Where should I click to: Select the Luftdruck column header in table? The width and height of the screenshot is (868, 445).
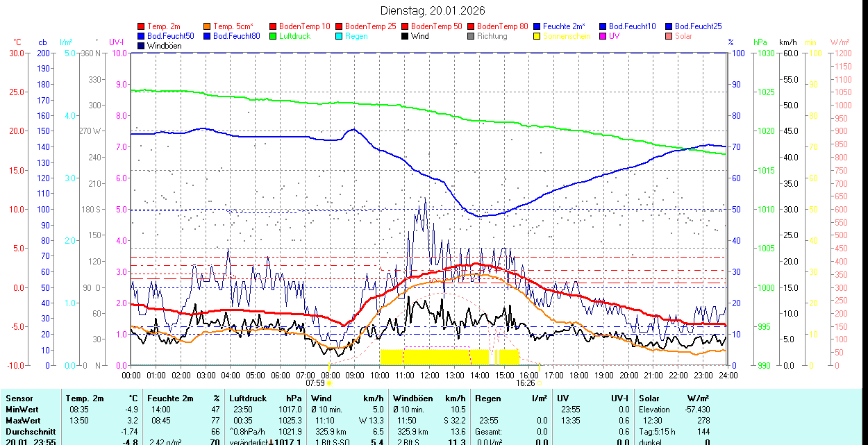[248, 398]
